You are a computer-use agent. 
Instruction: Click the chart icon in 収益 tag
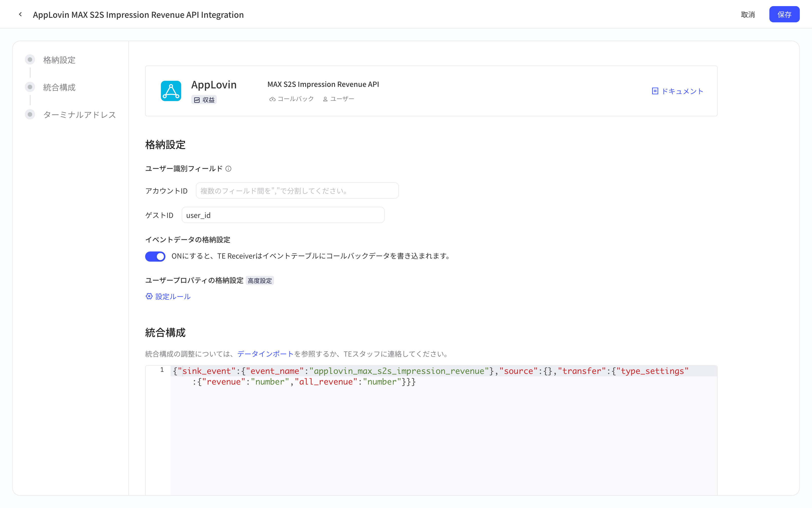(197, 100)
